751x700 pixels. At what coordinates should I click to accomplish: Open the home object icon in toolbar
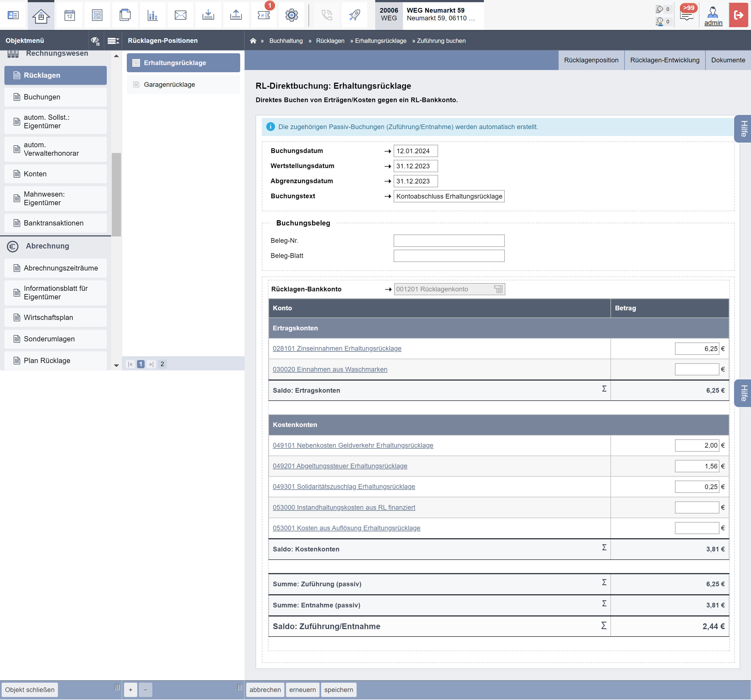41,15
